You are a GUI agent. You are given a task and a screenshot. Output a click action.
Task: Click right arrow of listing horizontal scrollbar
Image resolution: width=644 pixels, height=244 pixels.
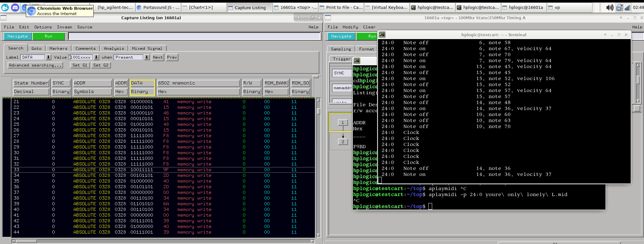tap(312, 241)
